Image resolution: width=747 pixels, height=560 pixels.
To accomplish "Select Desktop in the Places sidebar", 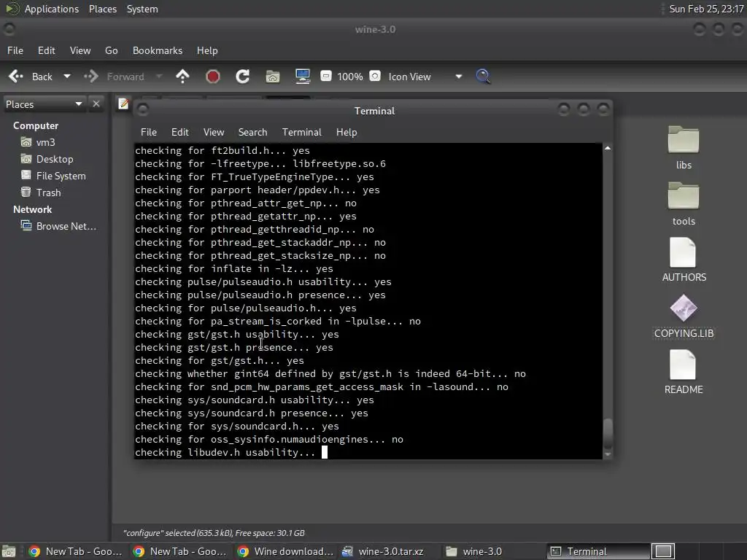I will tap(47, 159).
